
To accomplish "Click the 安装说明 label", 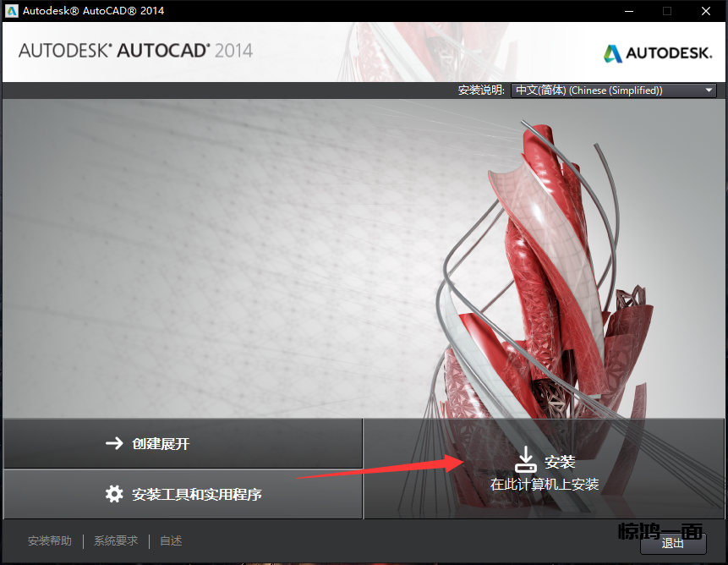I will 481,91.
